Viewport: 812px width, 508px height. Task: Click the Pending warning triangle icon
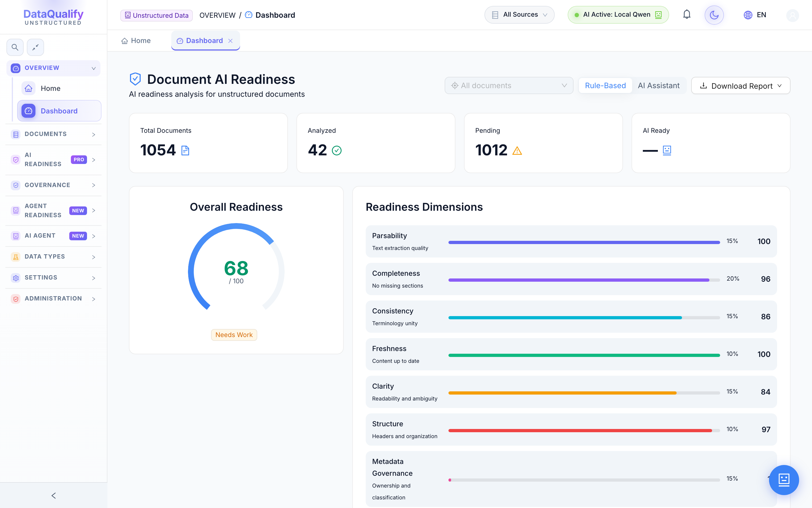[x=517, y=151]
